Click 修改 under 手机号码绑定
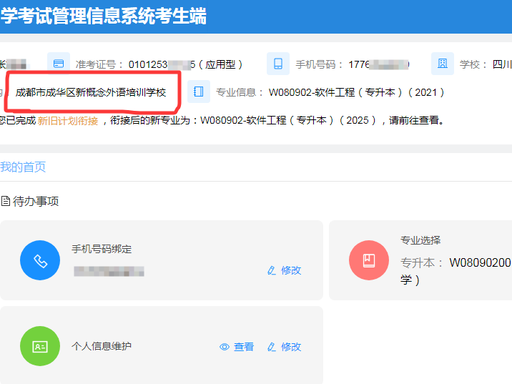The width and height of the screenshot is (512, 384). [x=291, y=270]
